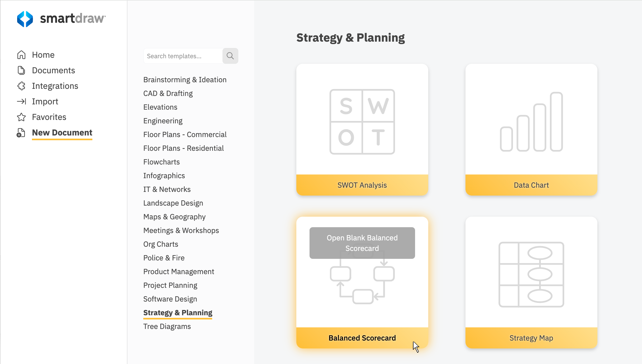This screenshot has height=364, width=642.
Task: Click the Strategy & Planning category
Action: click(x=178, y=312)
